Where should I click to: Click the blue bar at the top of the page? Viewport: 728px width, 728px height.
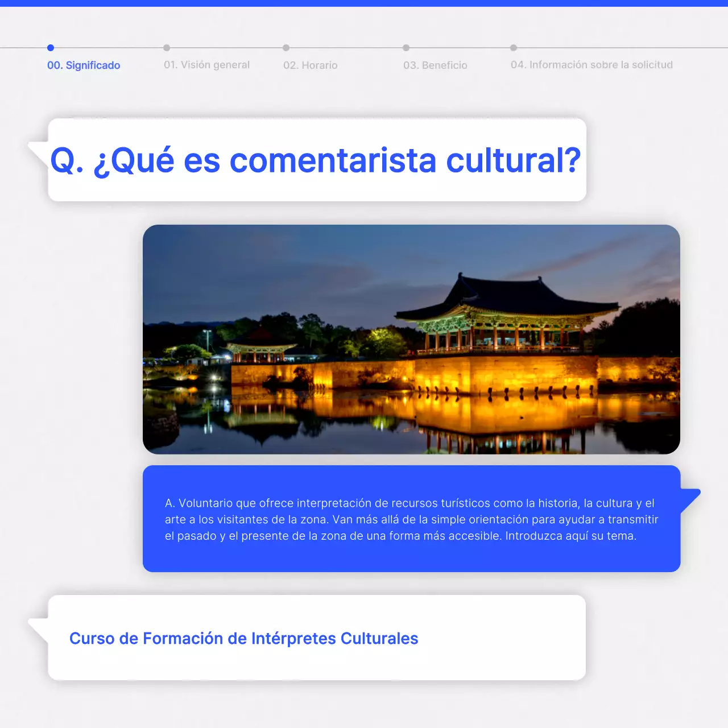364,2
